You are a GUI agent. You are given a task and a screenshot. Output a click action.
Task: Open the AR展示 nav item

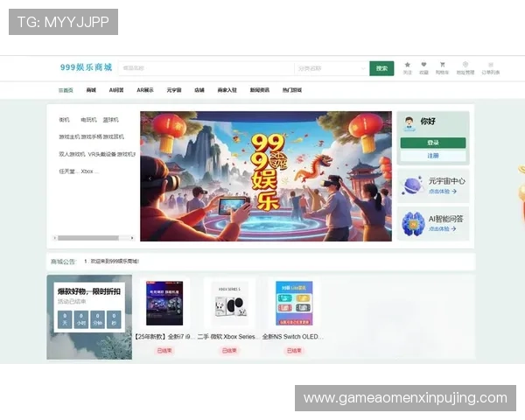coord(145,90)
